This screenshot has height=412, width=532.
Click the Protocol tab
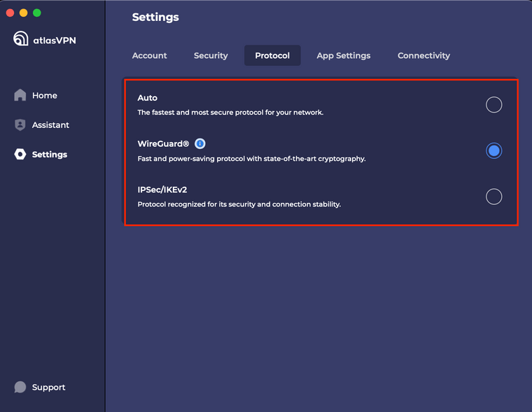pos(272,55)
